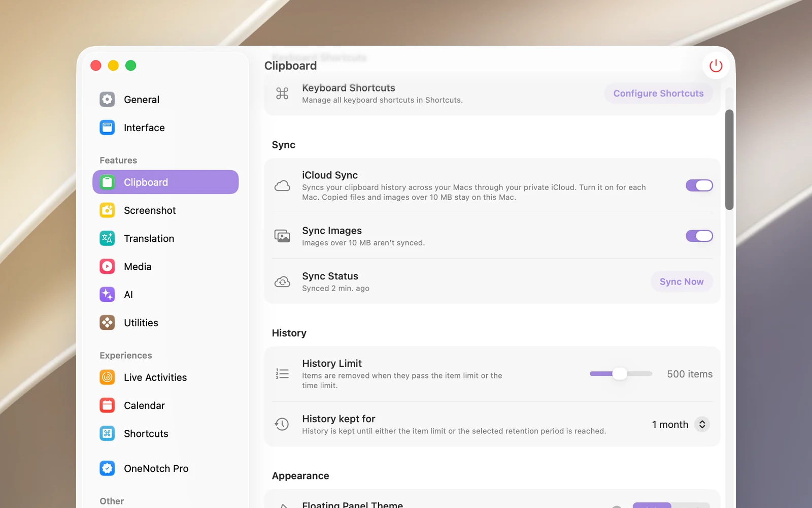This screenshot has width=812, height=508.
Task: Open the General settings label
Action: point(142,100)
